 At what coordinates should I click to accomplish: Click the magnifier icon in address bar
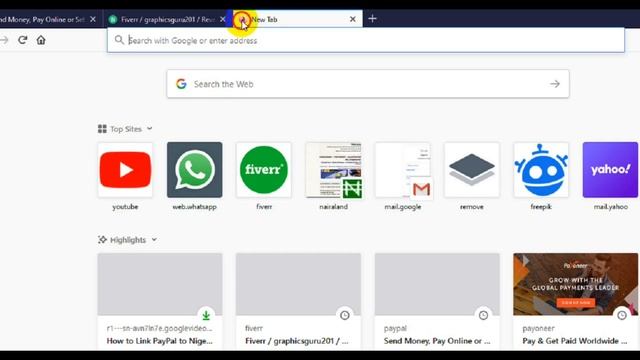[x=119, y=40]
